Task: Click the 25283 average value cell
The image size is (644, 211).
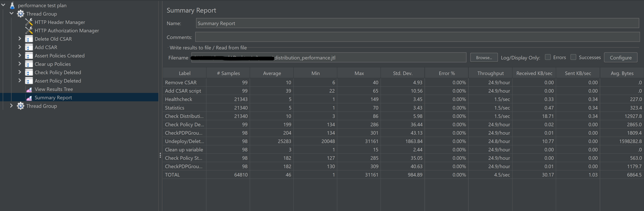Action: (x=272, y=141)
